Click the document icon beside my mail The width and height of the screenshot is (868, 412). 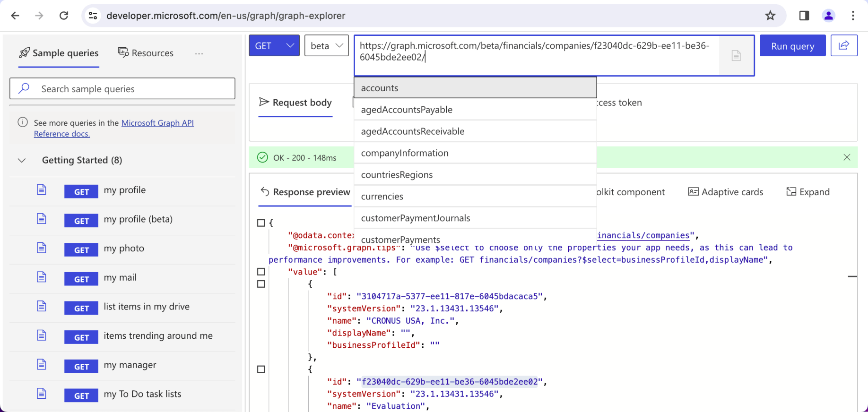42,277
